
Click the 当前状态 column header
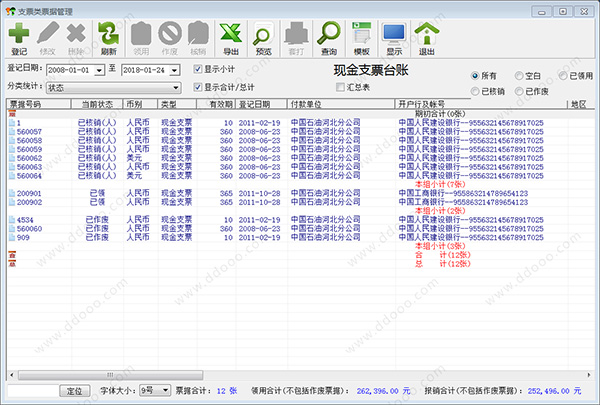(x=97, y=104)
